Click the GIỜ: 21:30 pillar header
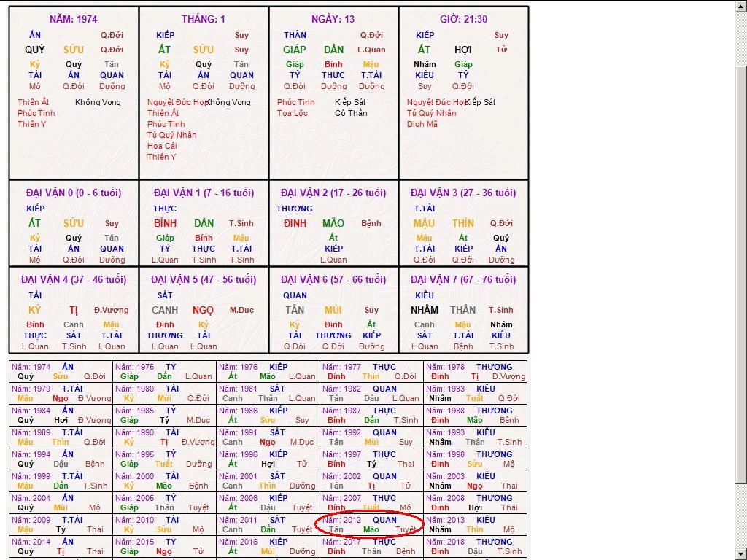 (463, 19)
